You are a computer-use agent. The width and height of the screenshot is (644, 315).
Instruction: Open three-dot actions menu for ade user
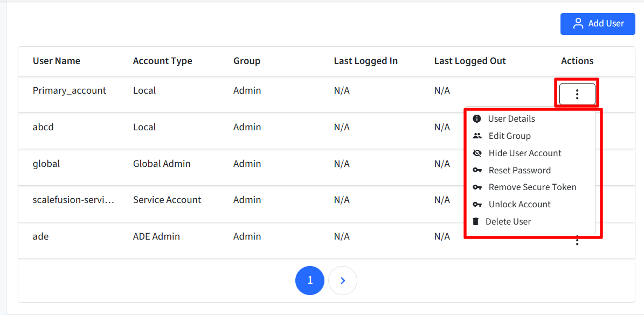pos(577,241)
